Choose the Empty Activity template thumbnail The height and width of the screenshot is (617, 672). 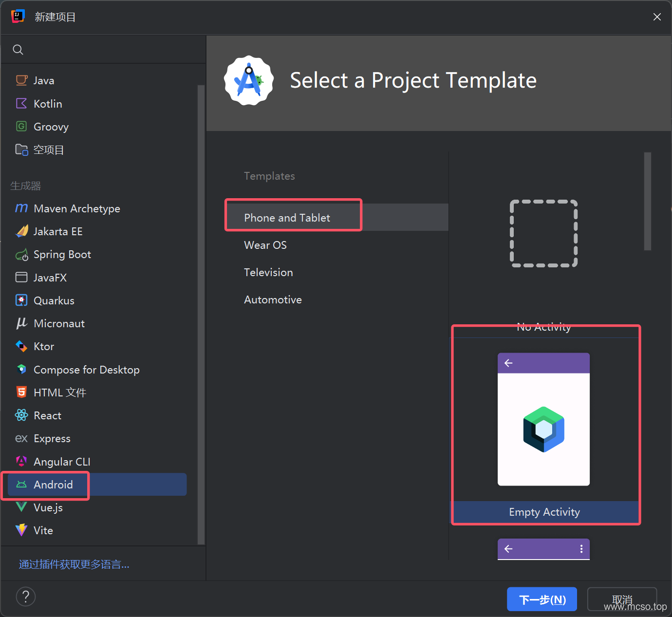[543, 419]
